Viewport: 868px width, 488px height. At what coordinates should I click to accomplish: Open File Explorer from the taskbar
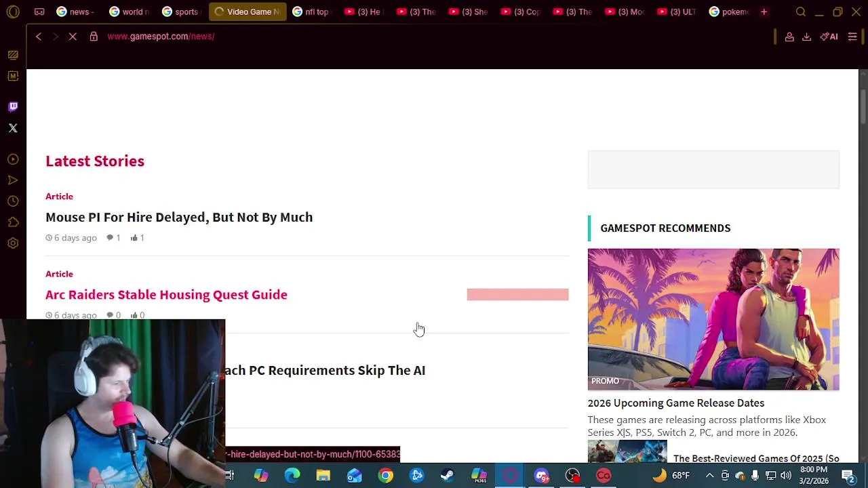point(323,476)
